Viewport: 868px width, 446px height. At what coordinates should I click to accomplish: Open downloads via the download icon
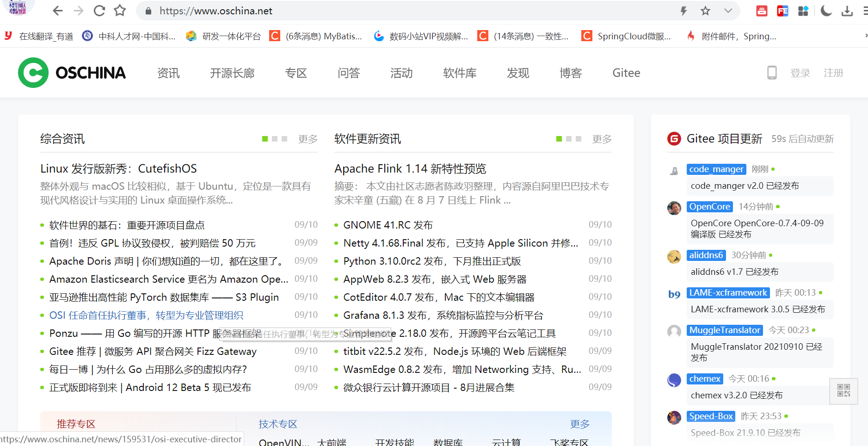pos(847,11)
